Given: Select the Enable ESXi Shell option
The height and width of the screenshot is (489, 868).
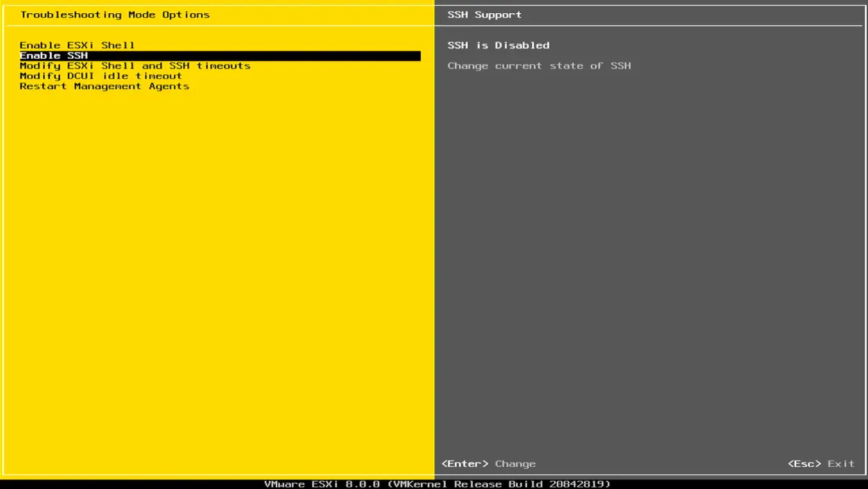Looking at the screenshot, I should (77, 45).
